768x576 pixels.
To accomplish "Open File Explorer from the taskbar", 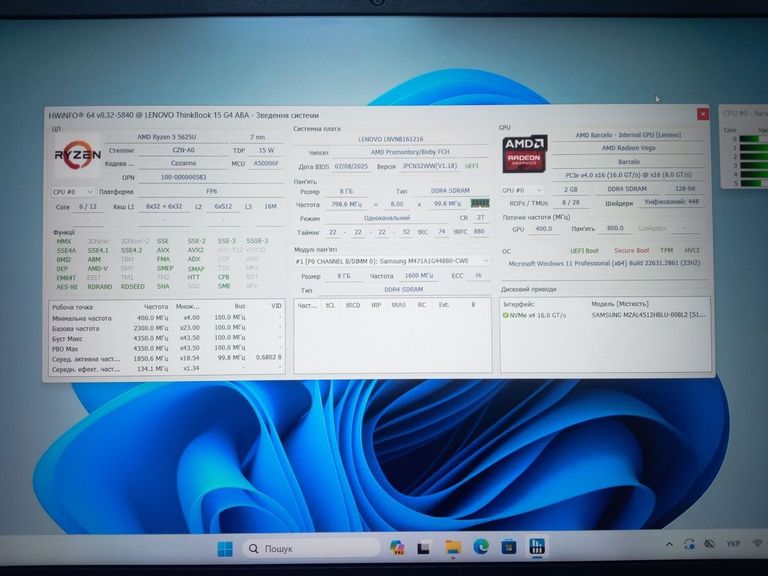I will 453,547.
